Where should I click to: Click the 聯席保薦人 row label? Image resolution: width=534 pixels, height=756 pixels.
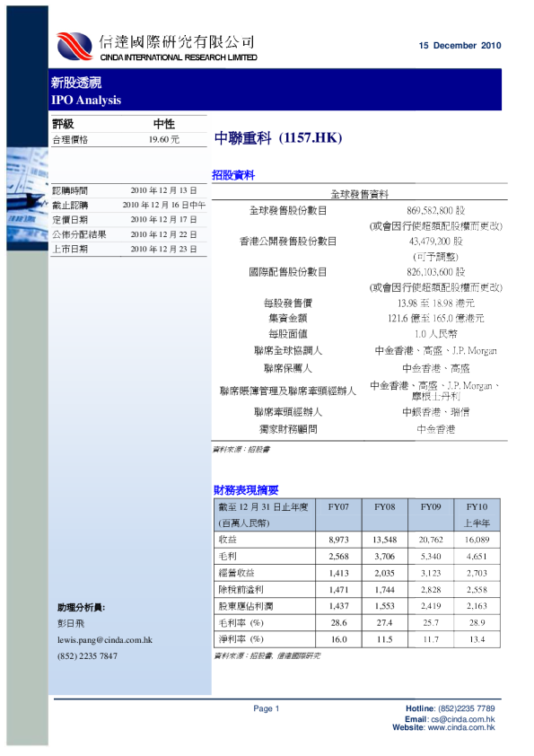click(x=288, y=368)
